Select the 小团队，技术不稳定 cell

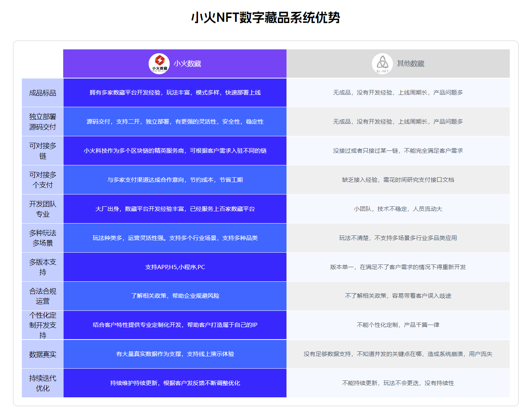398,209
